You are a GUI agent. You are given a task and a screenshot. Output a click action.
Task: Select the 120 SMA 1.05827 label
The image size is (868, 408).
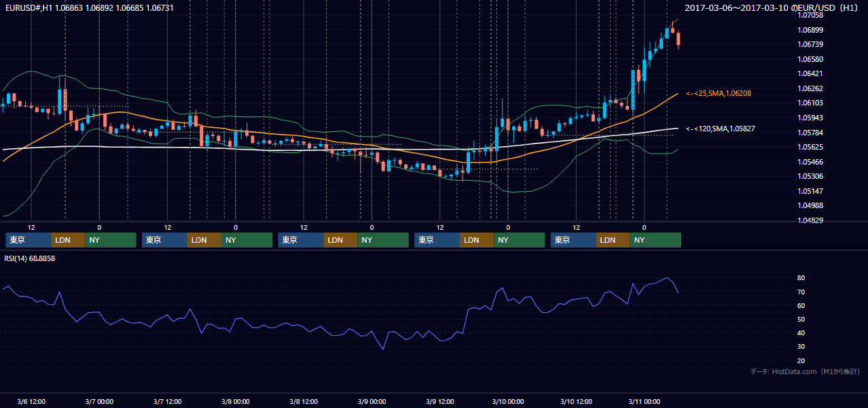(720, 129)
